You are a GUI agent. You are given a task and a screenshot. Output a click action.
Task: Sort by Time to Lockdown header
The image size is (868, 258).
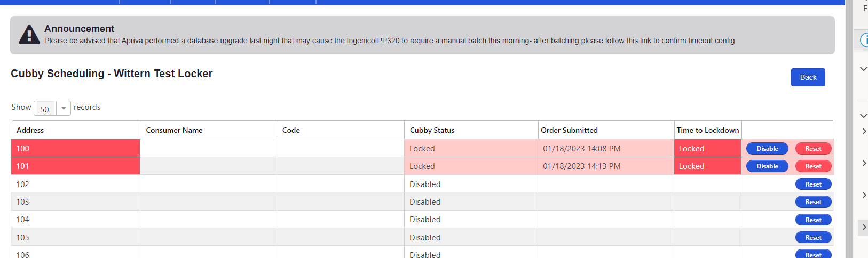pos(707,130)
